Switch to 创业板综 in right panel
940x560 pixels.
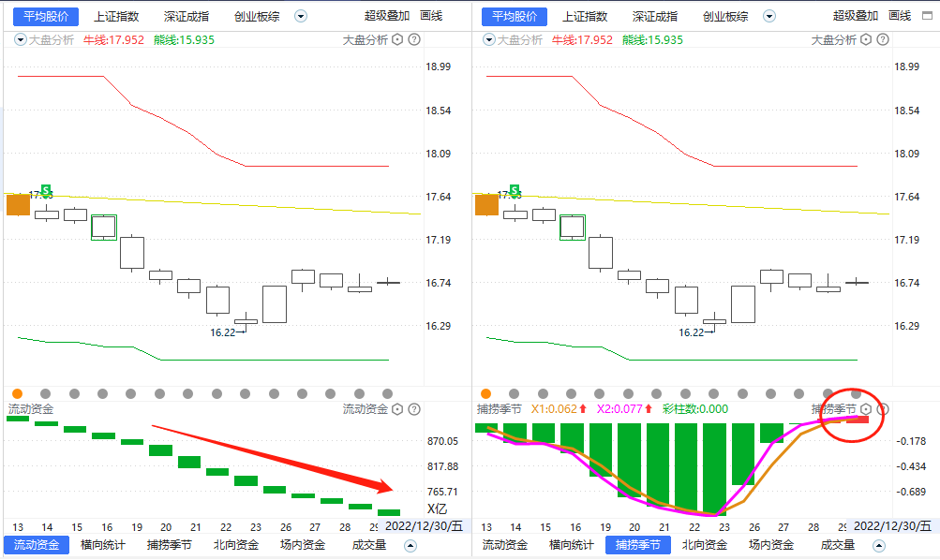click(x=726, y=17)
